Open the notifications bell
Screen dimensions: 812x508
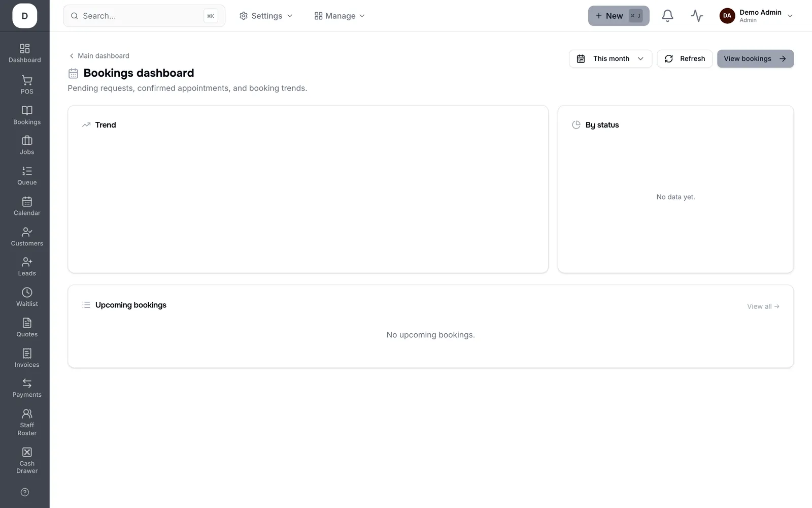point(667,16)
